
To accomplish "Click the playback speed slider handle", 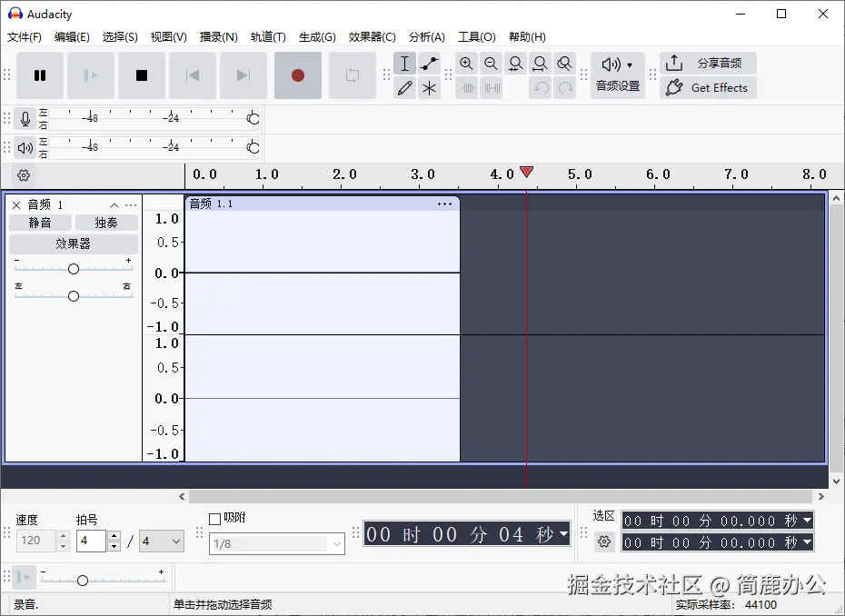I will tap(83, 579).
